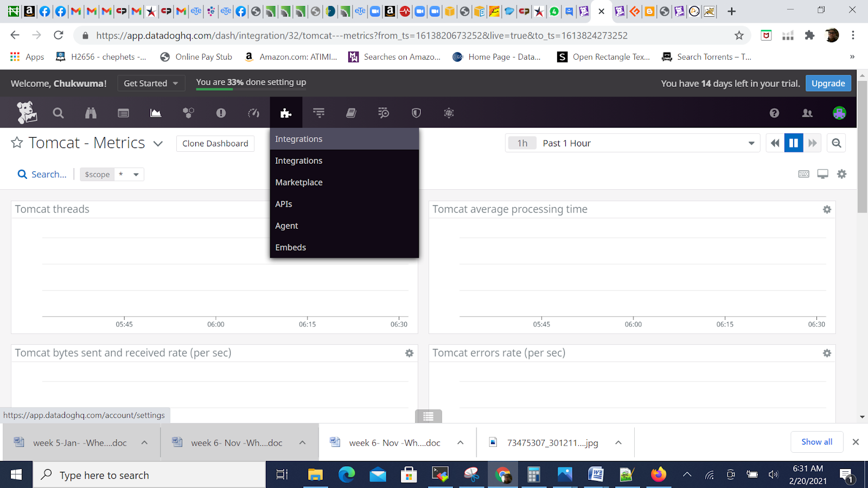Open Microsoft Word from taskbar
This screenshot has width=868, height=488.
[x=596, y=475]
